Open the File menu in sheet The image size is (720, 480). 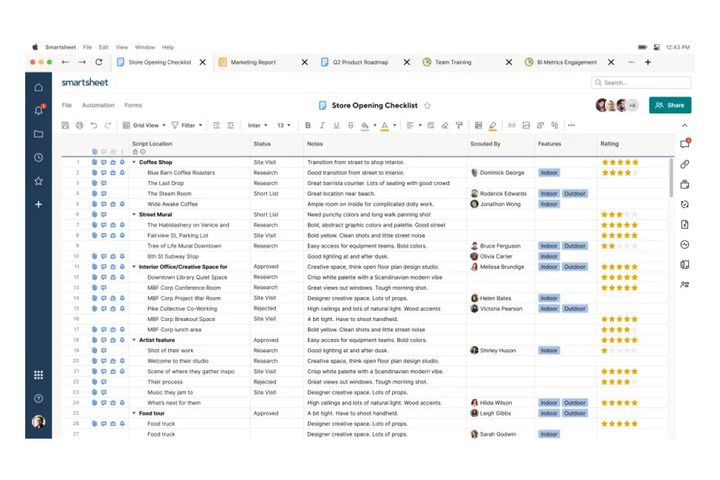(67, 105)
